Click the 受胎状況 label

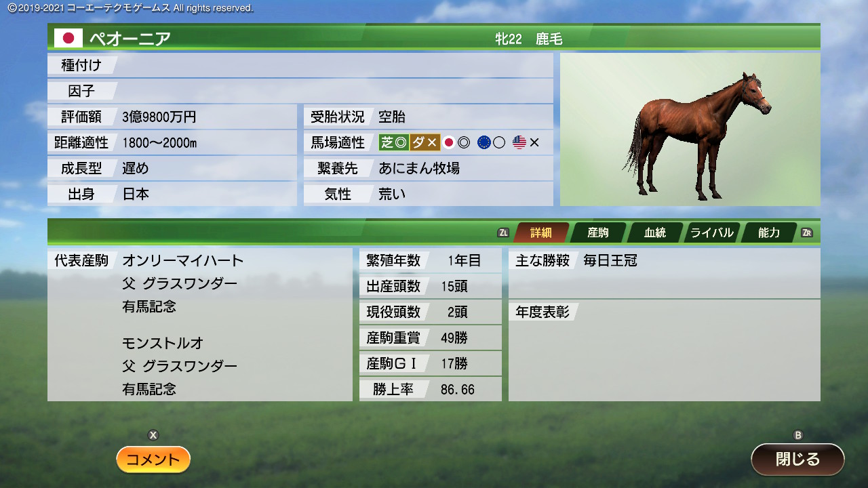(x=338, y=117)
